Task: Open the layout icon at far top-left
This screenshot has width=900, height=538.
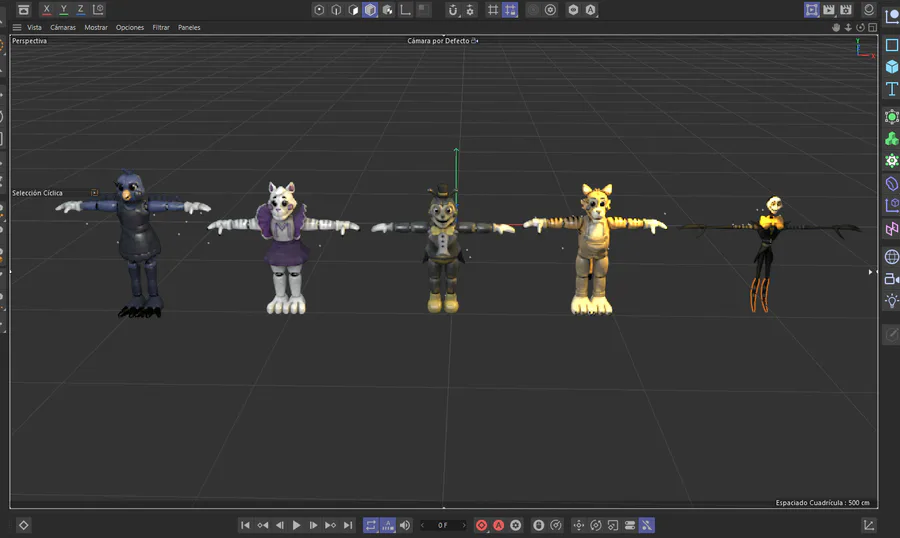Action: [24, 10]
